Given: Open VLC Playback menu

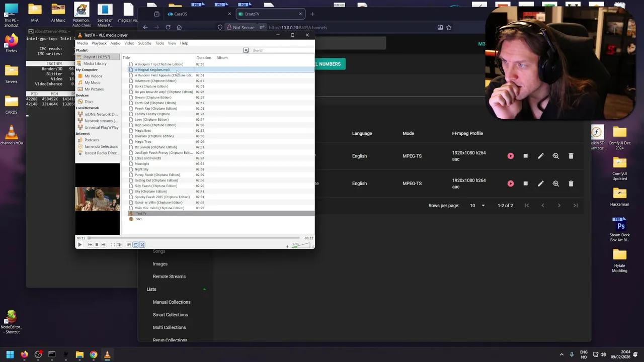Looking at the screenshot, I should pyautogui.click(x=99, y=43).
